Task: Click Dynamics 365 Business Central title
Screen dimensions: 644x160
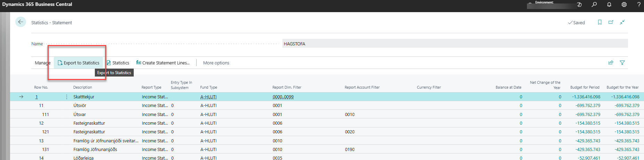Action: click(x=37, y=4)
